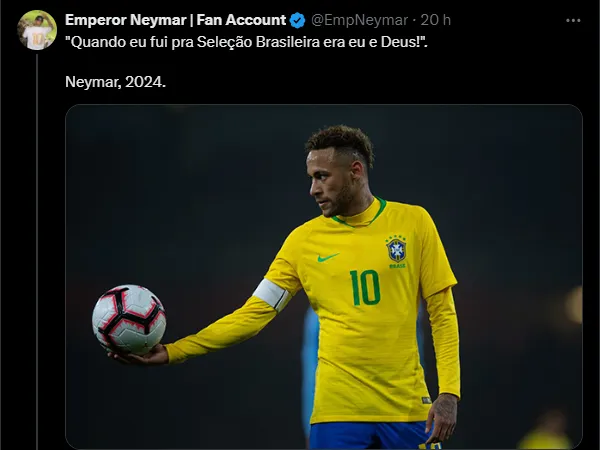Open the Emperor Neymar profile avatar

[37, 30]
